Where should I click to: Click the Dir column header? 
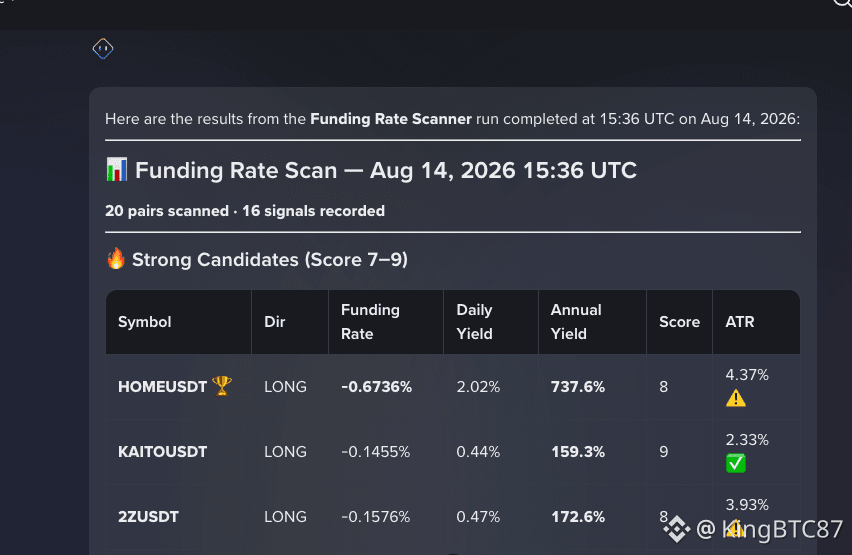[x=274, y=322]
